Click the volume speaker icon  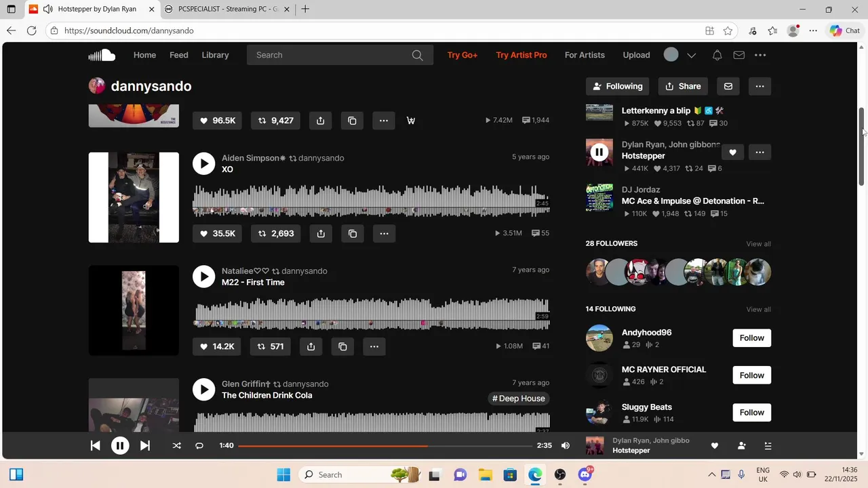pyautogui.click(x=566, y=445)
